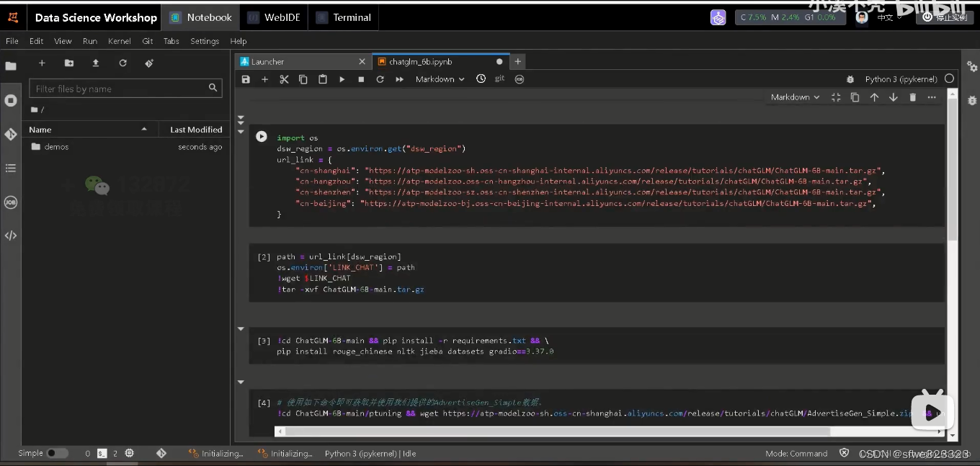
Task: Move the active cell up
Action: pyautogui.click(x=874, y=97)
